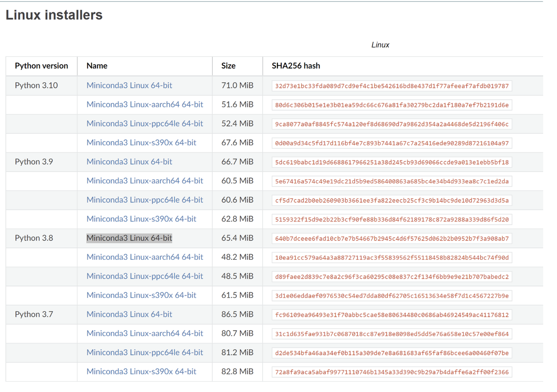The image size is (557, 392).
Task: Open Python 3.9 Linux-aarch64 64-bit installer link
Action: 145,181
